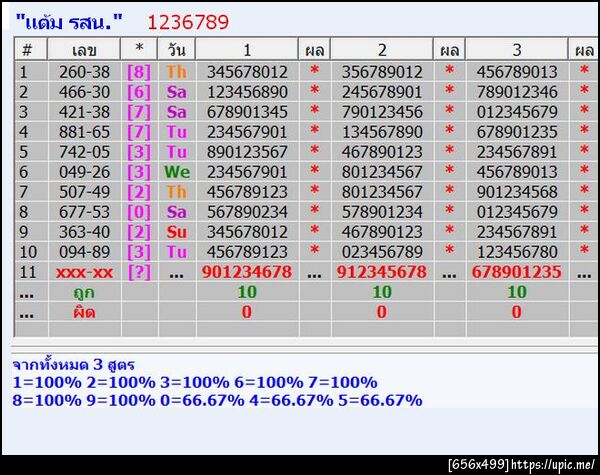The width and height of the screenshot is (600, 475).
Task: Click the column header labeled 3
Action: point(517,49)
